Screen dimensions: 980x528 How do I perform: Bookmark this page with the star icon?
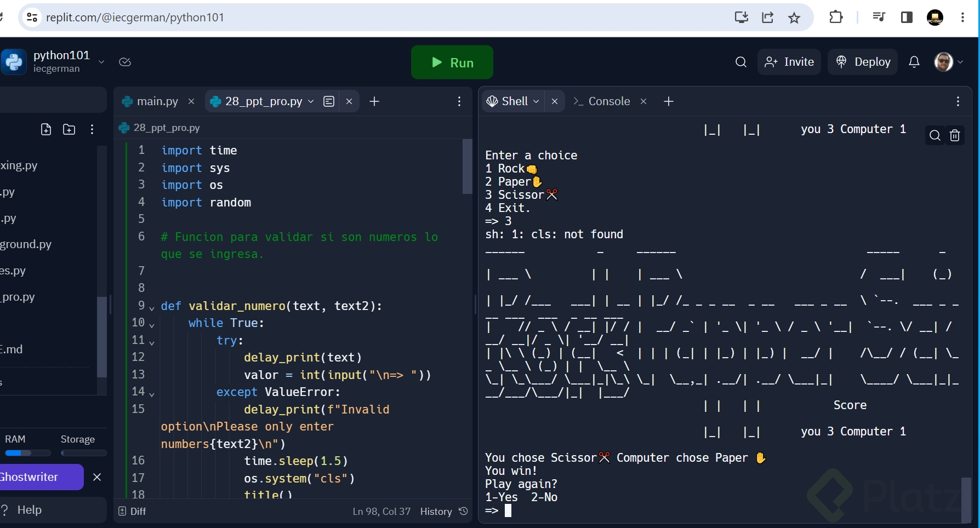(794, 18)
